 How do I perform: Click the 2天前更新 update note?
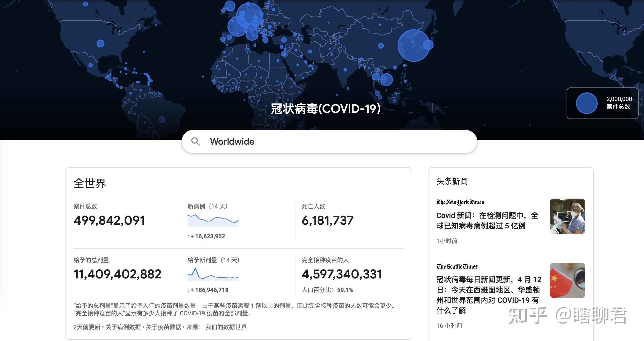[87, 327]
